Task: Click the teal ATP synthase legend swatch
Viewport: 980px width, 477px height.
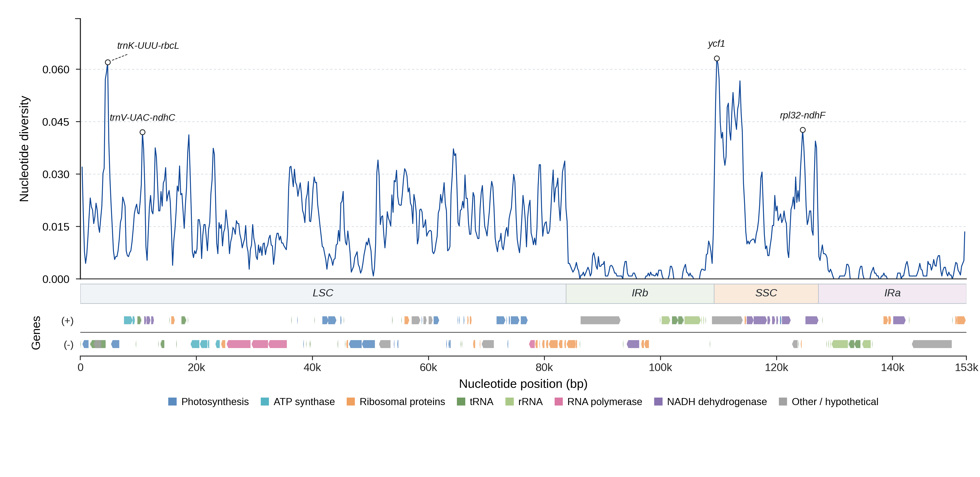Action: [265, 402]
